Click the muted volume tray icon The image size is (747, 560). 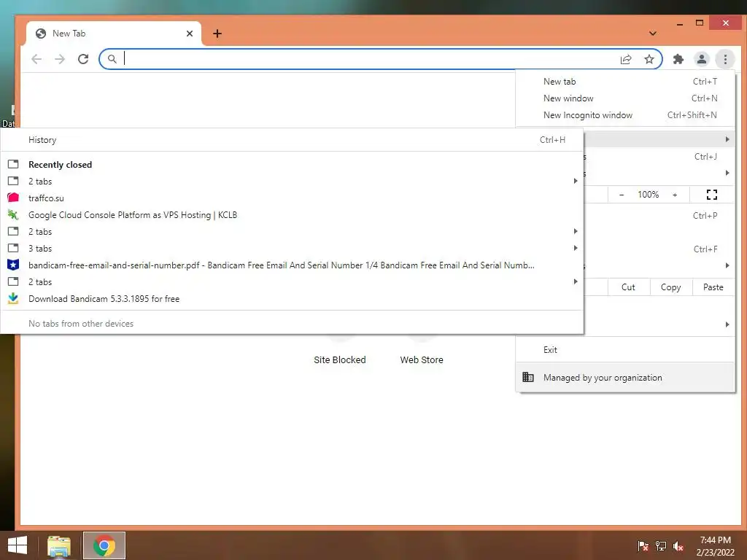click(678, 545)
